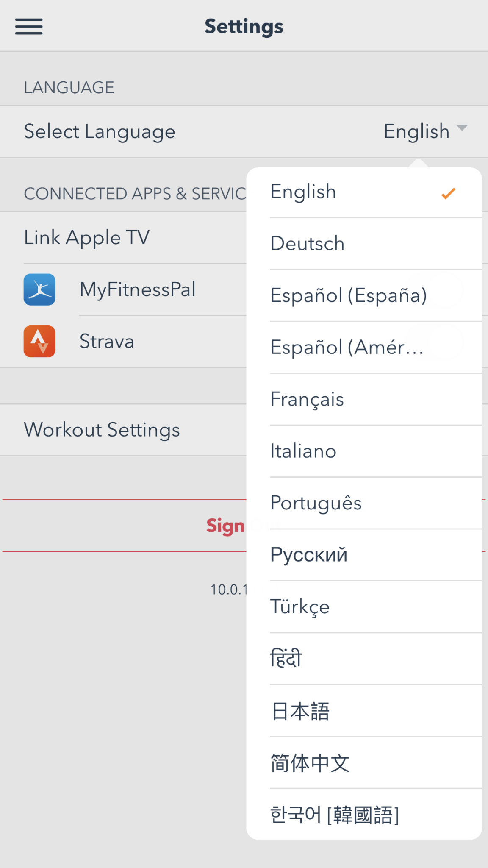The image size is (488, 868).
Task: Tap the Strava app icon
Action: [39, 342]
